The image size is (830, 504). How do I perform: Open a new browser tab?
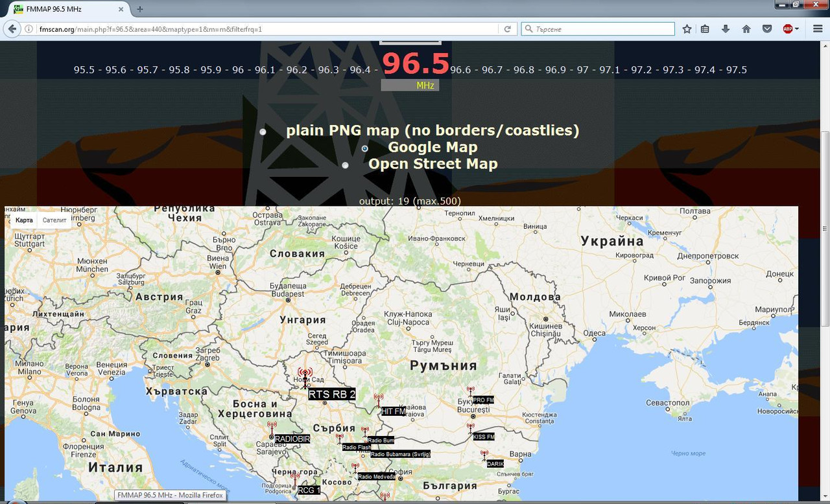click(x=139, y=9)
